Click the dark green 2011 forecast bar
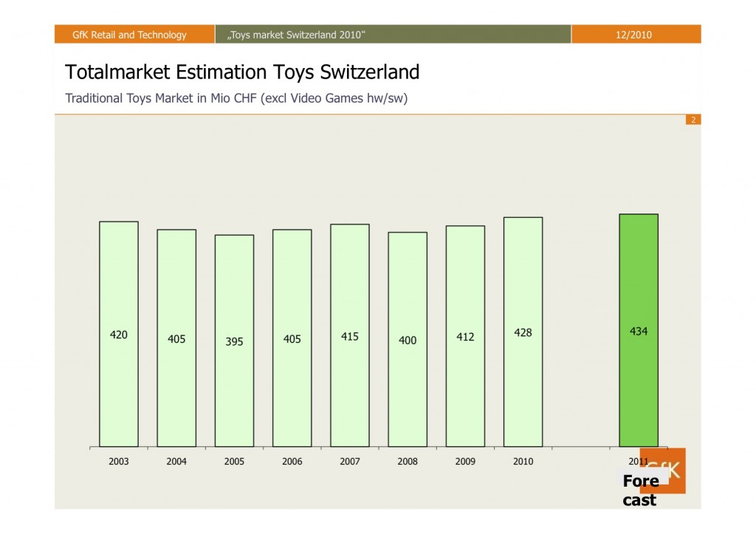756x534 pixels. [639, 330]
